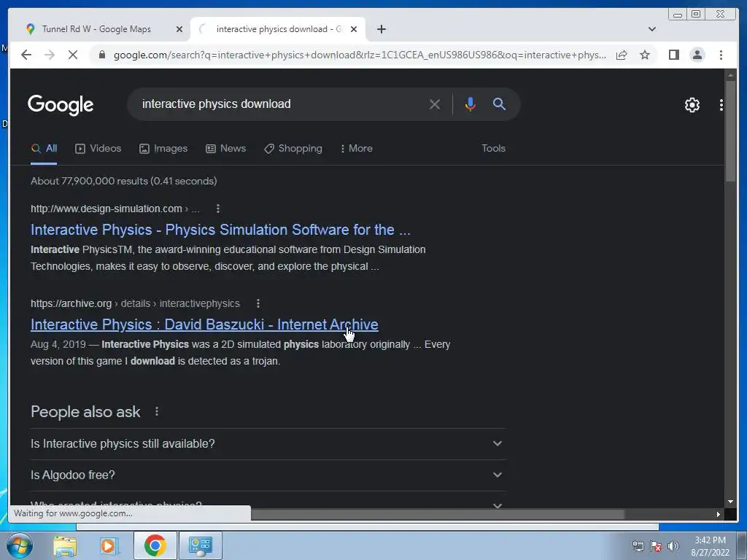Open the control panel taskbar window icon
Image resolution: width=747 pixels, height=560 pixels.
pyautogui.click(x=200, y=545)
